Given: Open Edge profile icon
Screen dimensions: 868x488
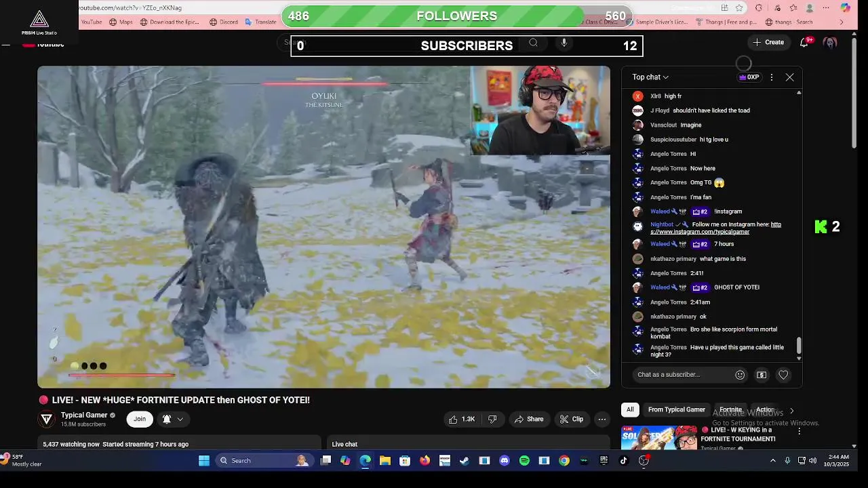Looking at the screenshot, I should 810,8.
